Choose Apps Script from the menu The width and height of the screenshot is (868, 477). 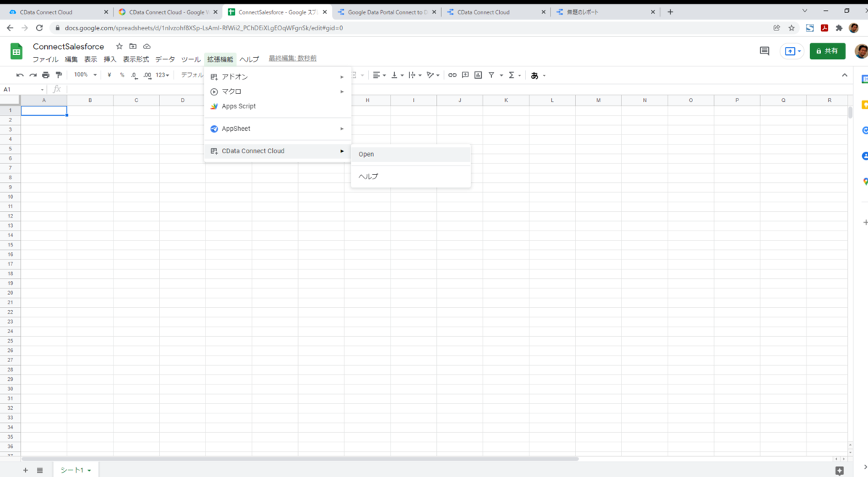(278, 106)
